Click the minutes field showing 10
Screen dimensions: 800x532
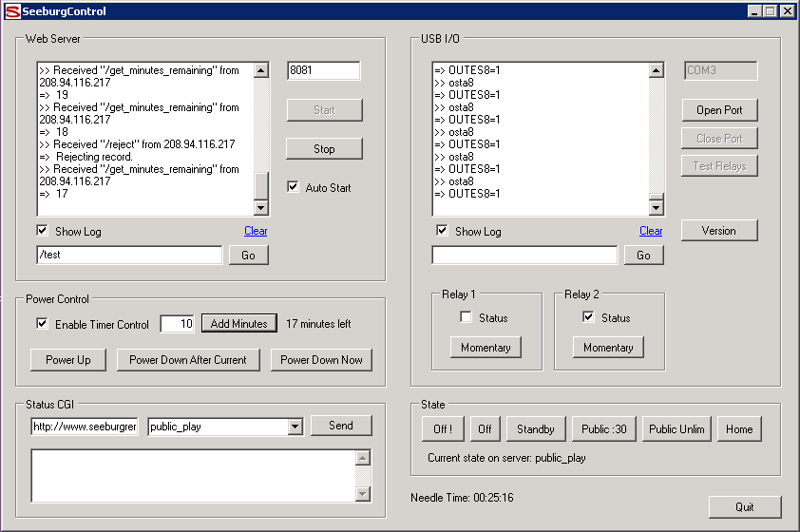coord(178,323)
